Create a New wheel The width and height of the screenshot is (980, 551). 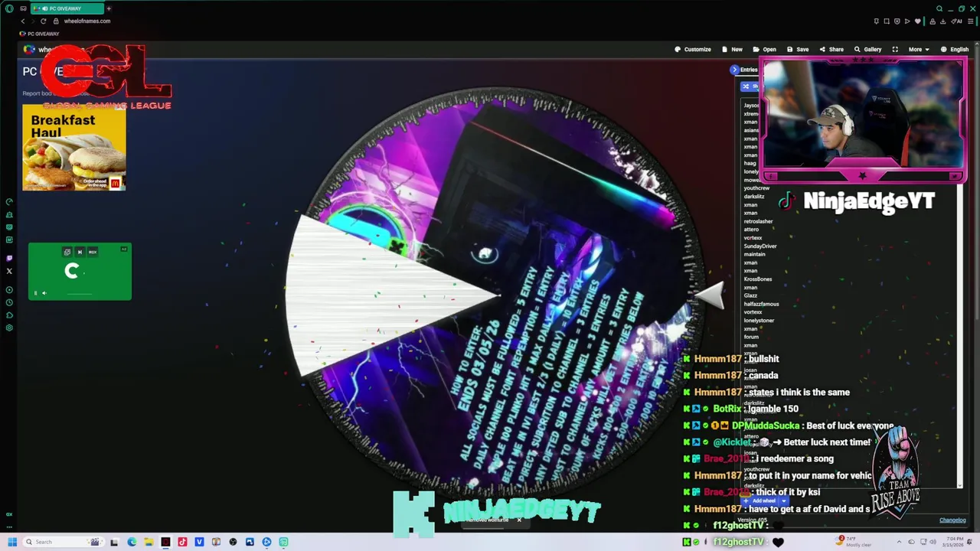(732, 49)
